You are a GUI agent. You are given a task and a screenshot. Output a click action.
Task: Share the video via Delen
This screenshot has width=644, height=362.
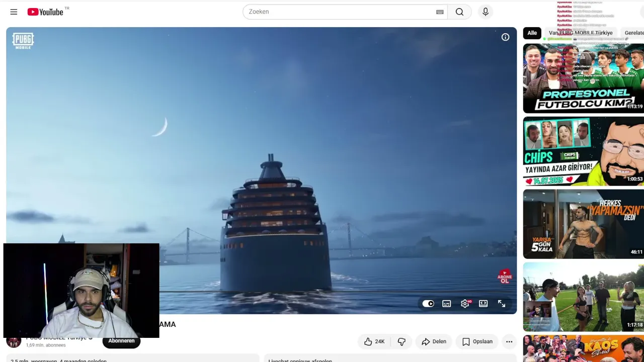pyautogui.click(x=434, y=342)
